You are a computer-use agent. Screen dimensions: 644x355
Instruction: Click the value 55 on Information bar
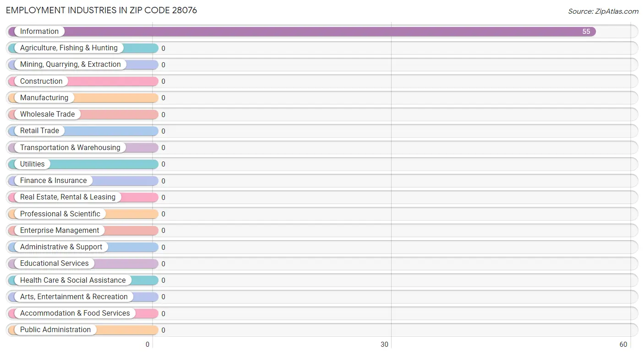pyautogui.click(x=586, y=32)
